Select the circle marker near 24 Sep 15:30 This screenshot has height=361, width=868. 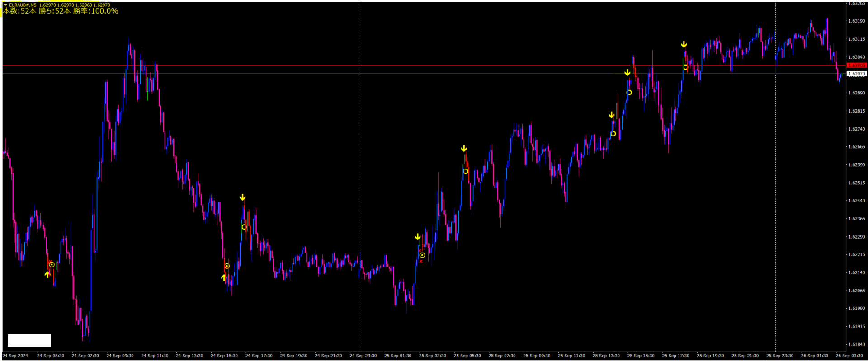[x=227, y=266]
